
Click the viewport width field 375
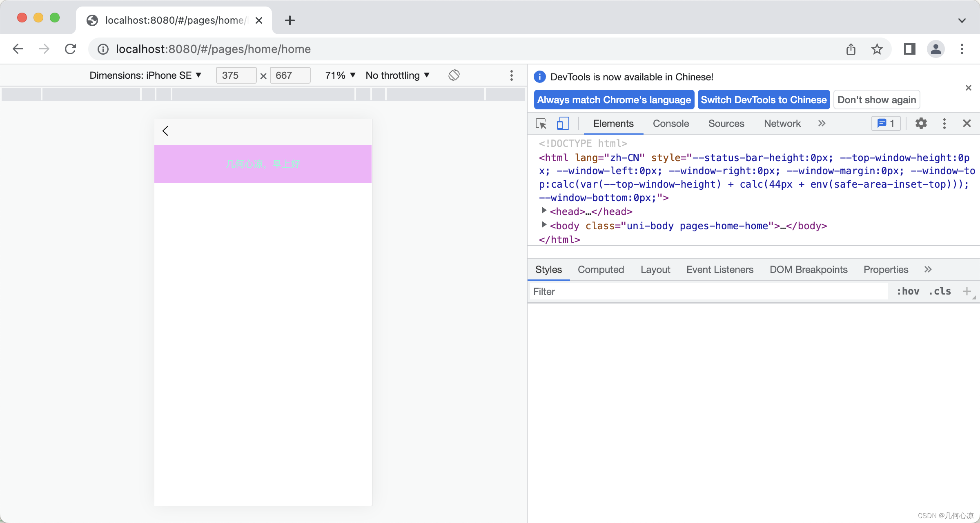tap(236, 75)
